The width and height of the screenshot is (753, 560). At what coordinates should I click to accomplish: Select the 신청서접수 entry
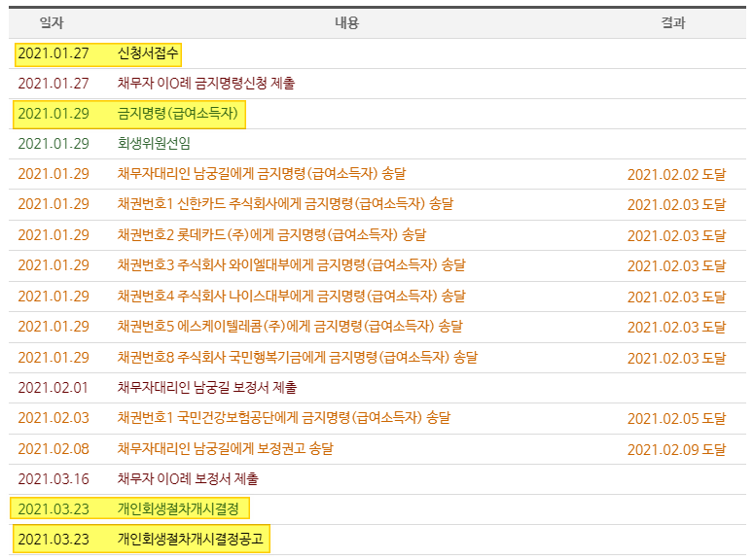(148, 52)
